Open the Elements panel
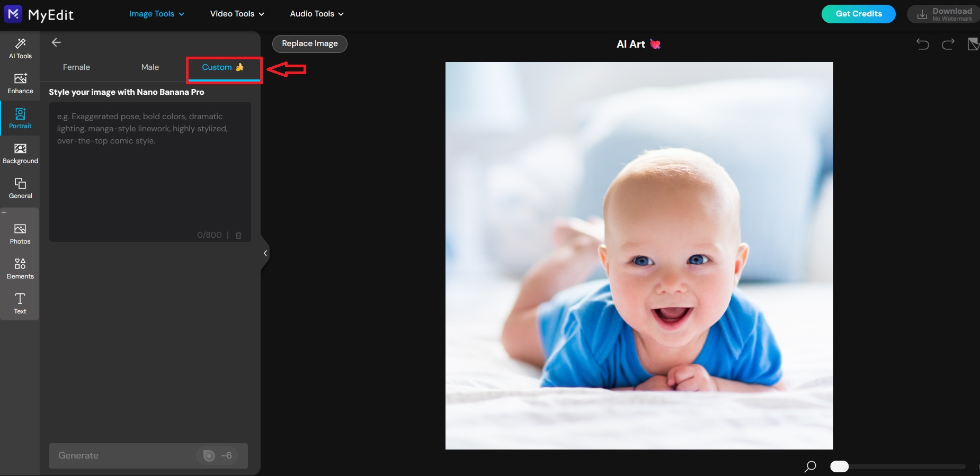This screenshot has width=980, height=476. pos(20,269)
